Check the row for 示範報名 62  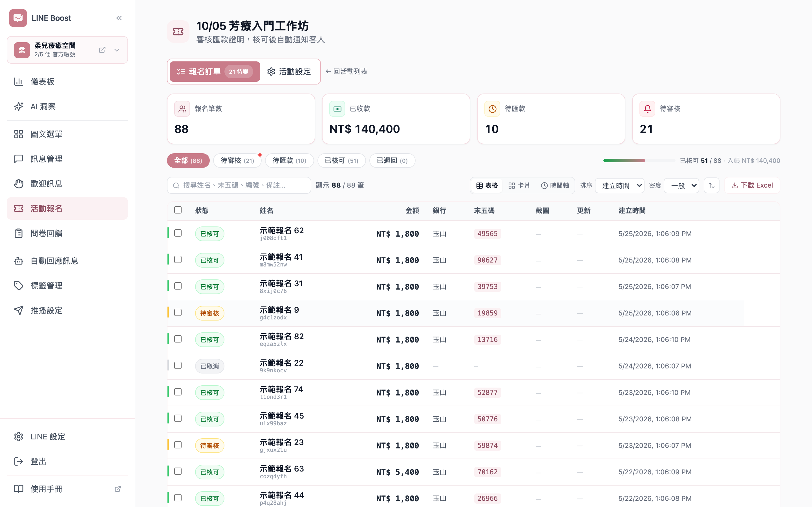pyautogui.click(x=178, y=233)
